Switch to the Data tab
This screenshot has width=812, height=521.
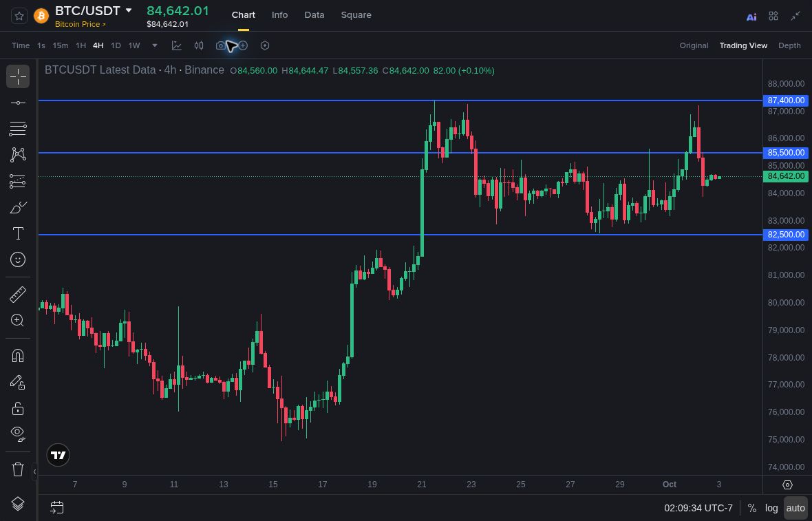click(x=314, y=15)
